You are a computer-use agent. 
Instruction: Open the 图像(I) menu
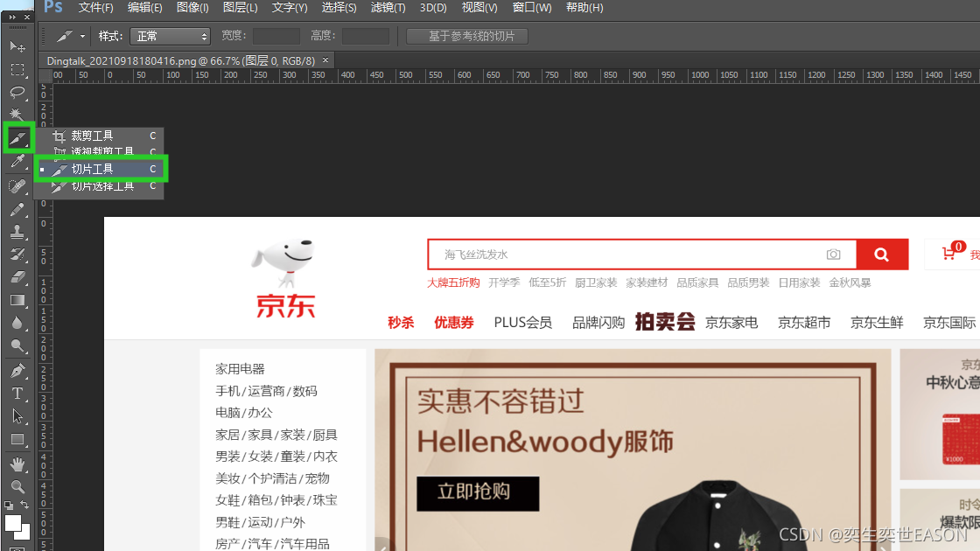coord(192,8)
